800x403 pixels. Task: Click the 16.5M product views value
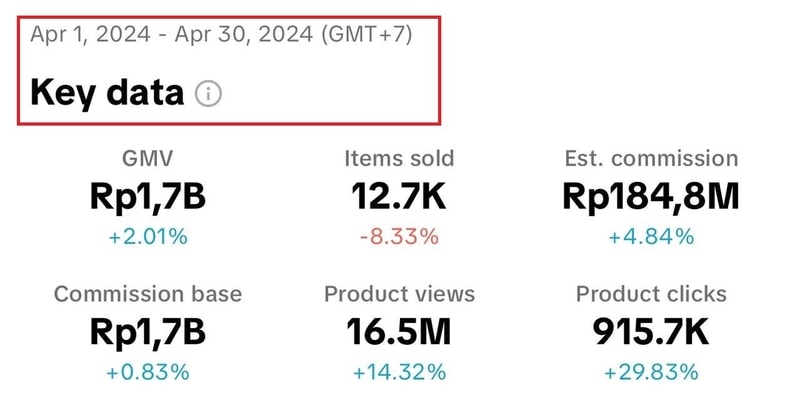pyautogui.click(x=399, y=332)
